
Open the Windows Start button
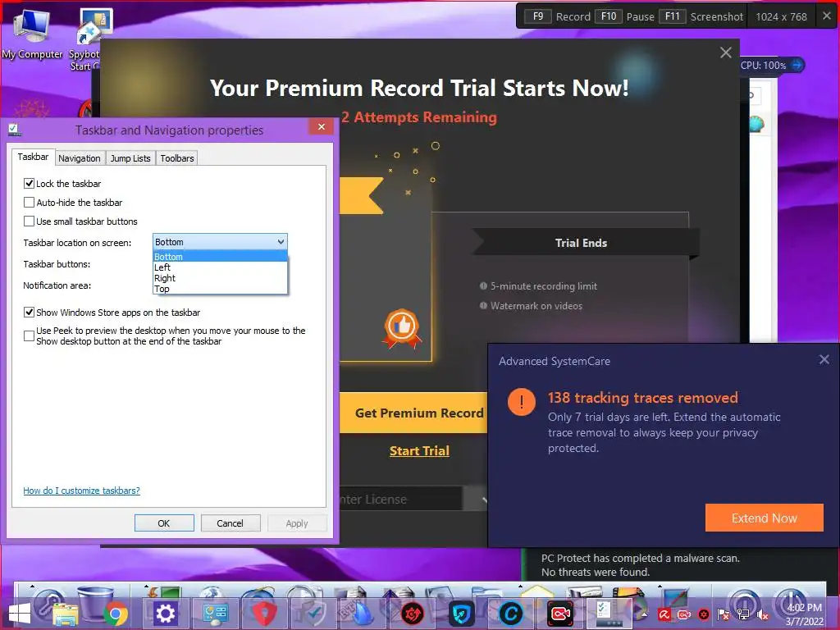coord(20,614)
